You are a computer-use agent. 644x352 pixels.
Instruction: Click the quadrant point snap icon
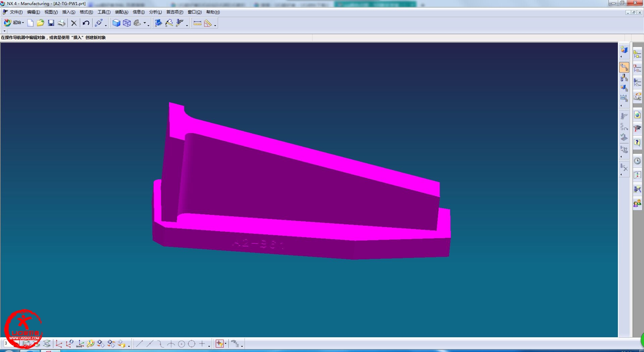(192, 344)
